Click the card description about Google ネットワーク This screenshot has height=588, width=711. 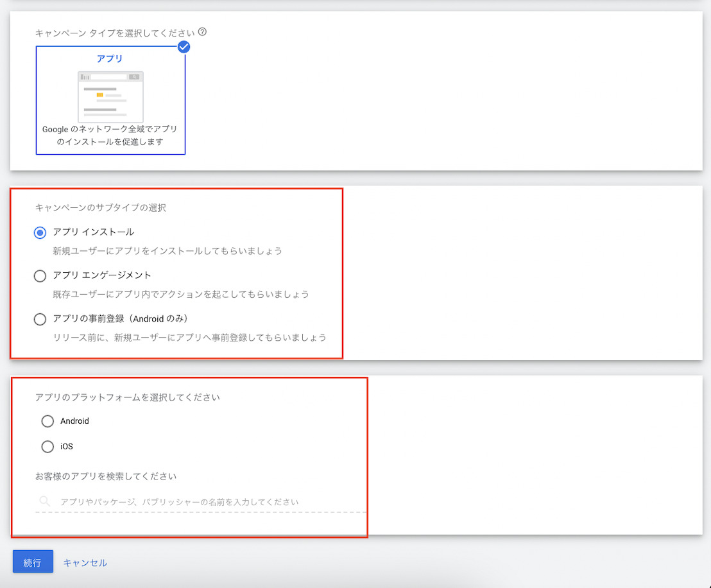[110, 135]
